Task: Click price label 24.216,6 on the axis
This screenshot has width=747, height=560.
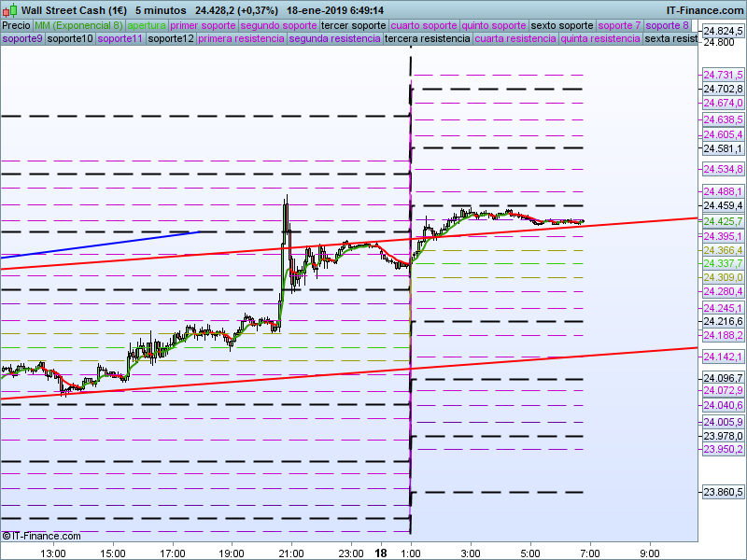Action: (x=723, y=321)
